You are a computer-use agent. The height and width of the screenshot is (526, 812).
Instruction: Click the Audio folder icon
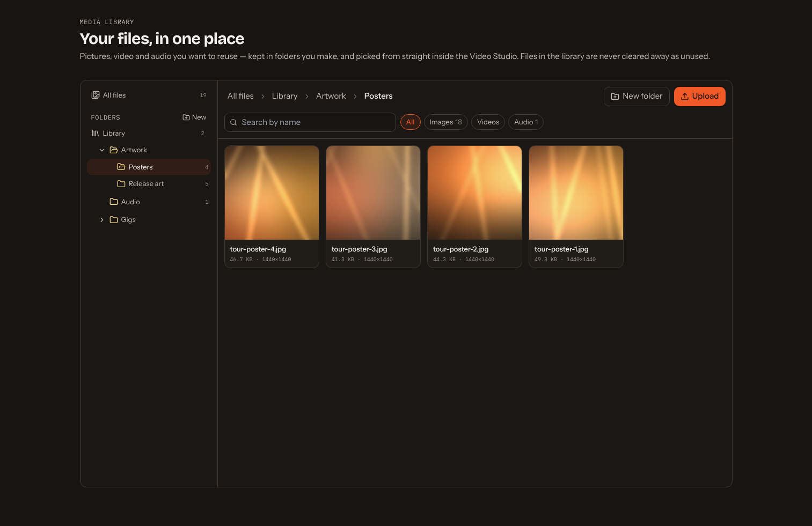tap(114, 202)
